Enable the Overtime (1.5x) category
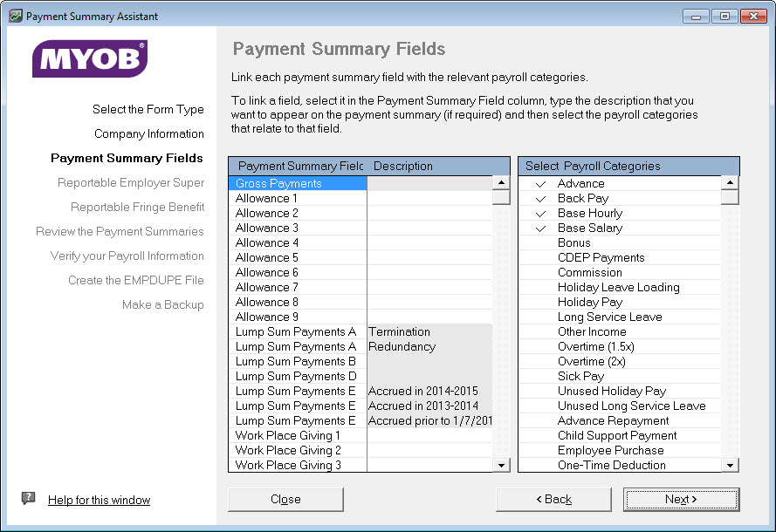 (542, 346)
